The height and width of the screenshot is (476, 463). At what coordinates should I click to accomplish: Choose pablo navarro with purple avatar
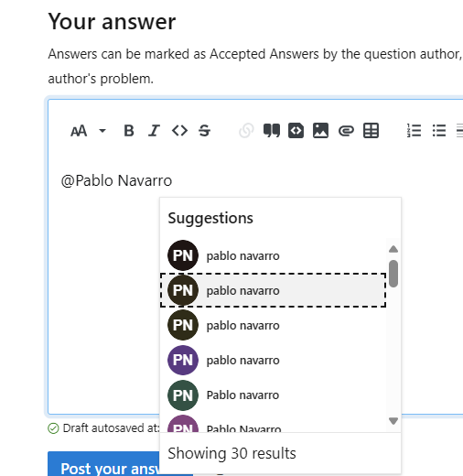coord(273,360)
